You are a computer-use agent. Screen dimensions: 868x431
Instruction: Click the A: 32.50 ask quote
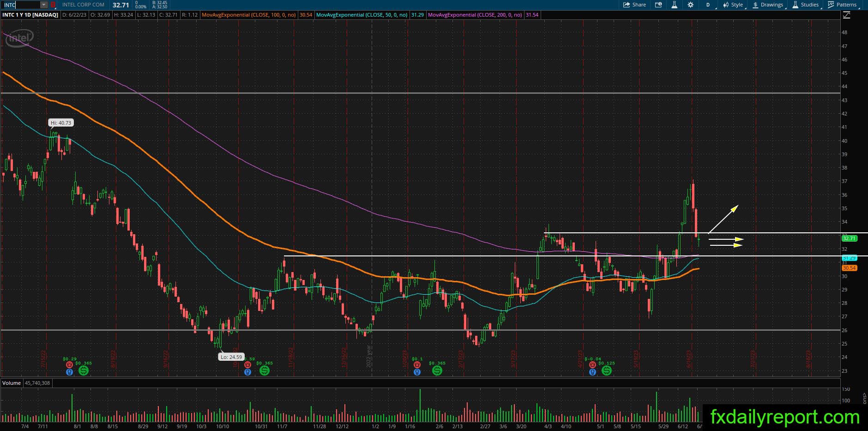click(x=159, y=7)
